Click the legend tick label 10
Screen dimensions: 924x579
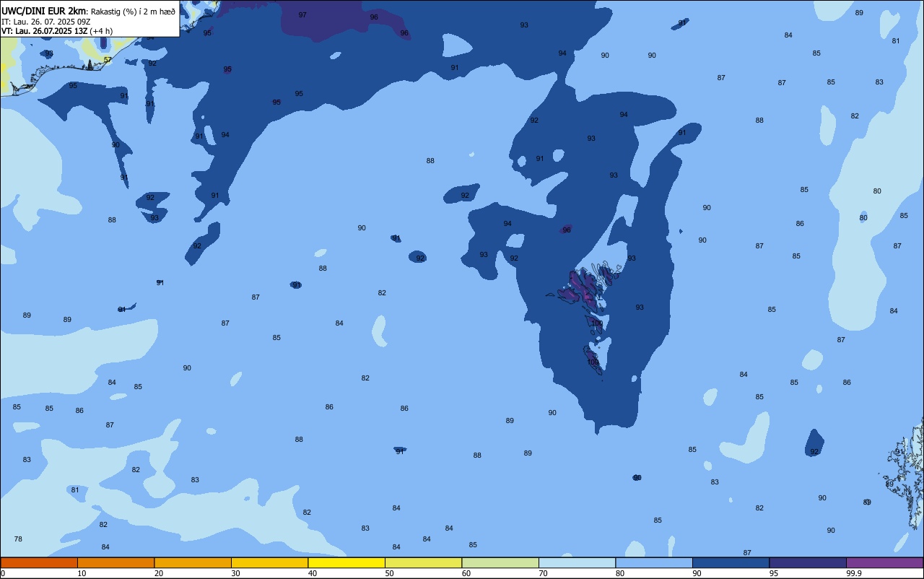(x=82, y=573)
